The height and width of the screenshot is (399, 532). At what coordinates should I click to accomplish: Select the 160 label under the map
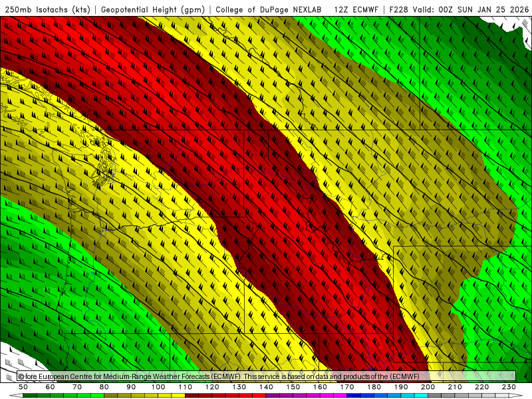point(320,387)
